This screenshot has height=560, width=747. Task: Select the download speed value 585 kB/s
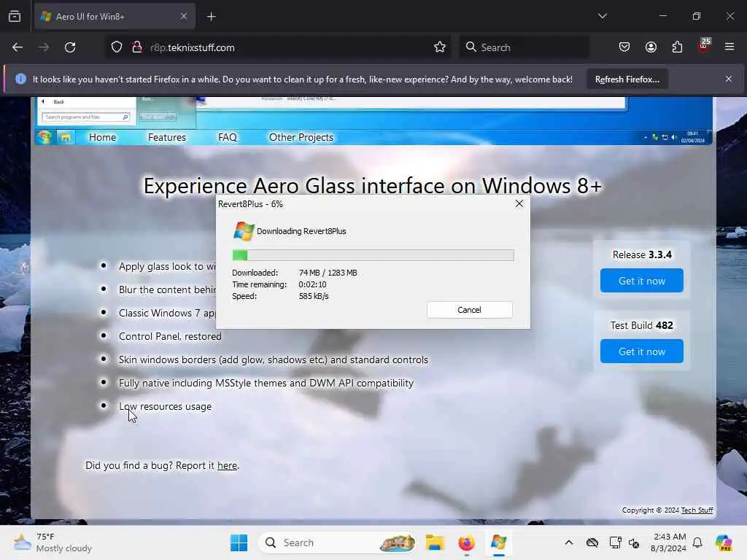click(314, 296)
